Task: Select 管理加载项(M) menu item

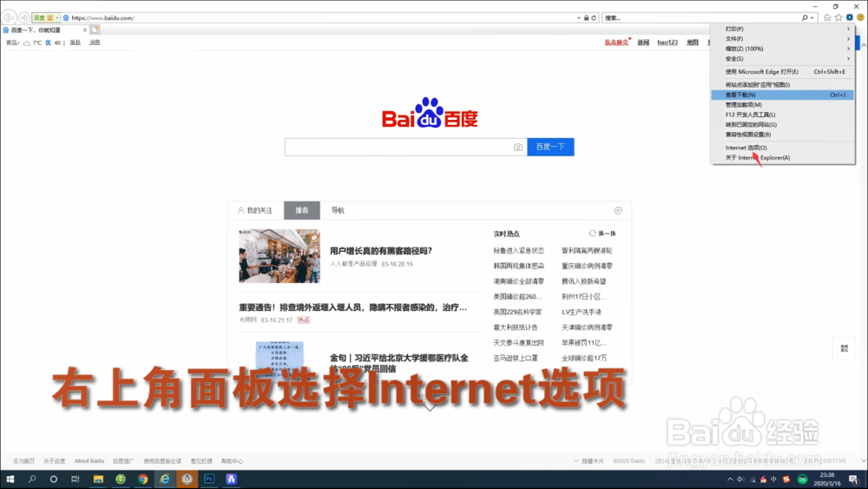Action: pos(783,105)
